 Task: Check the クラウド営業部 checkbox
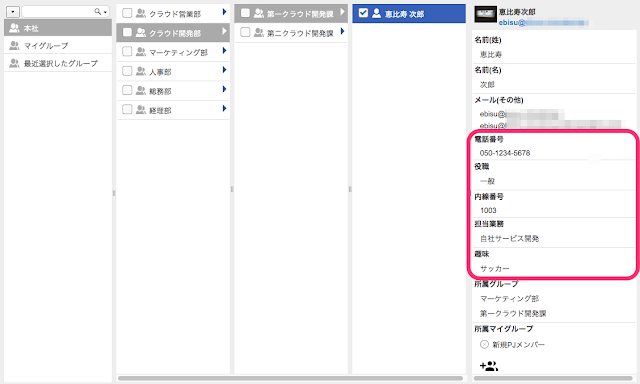(127, 13)
